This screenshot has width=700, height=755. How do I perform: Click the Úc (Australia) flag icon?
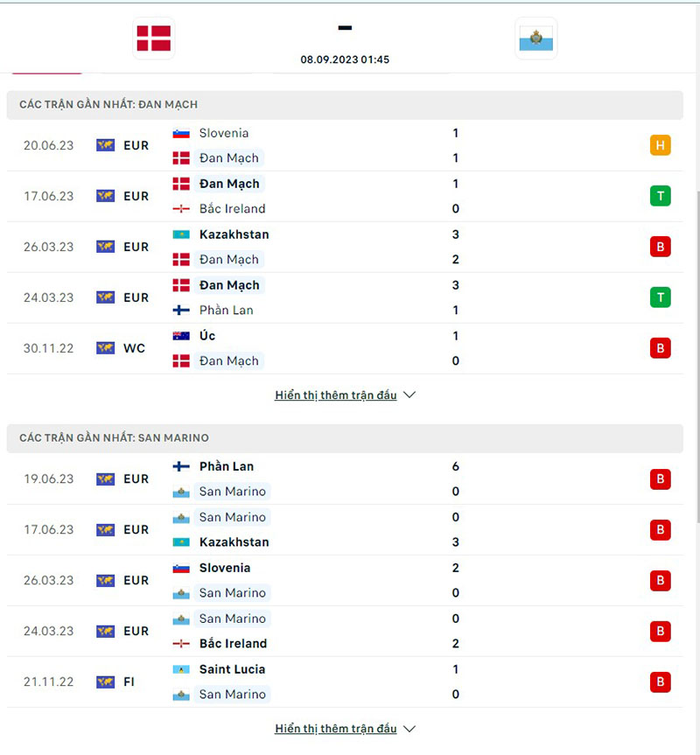pos(179,335)
